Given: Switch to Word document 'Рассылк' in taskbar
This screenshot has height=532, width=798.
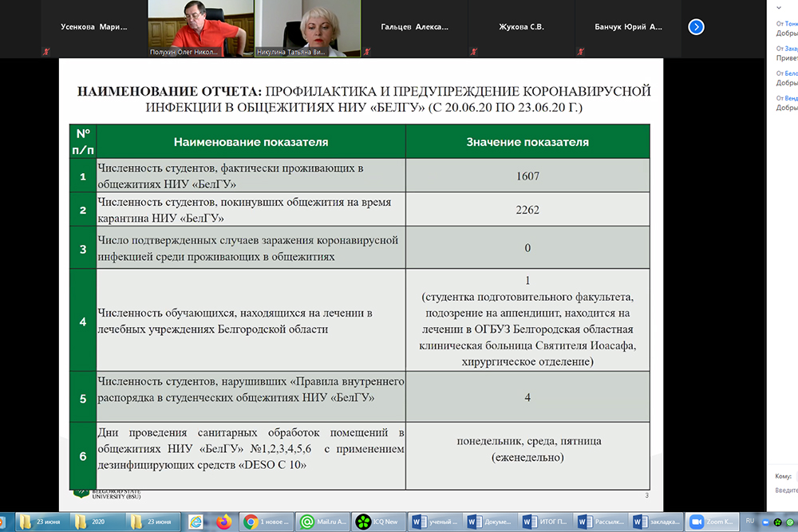Looking at the screenshot, I should click(600, 522).
